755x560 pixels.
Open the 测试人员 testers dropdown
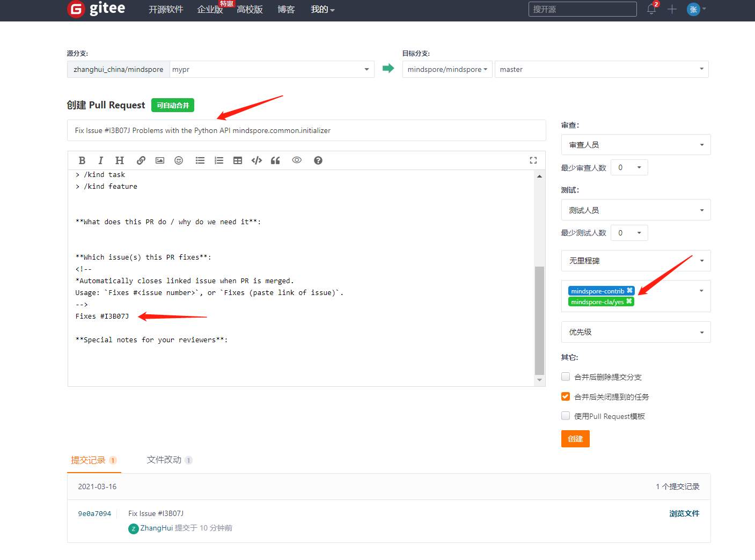coord(636,210)
